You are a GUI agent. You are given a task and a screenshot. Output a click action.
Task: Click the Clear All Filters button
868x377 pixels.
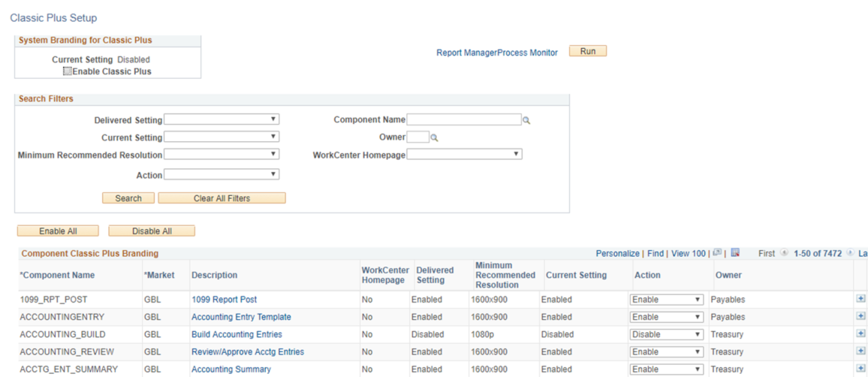click(x=222, y=198)
